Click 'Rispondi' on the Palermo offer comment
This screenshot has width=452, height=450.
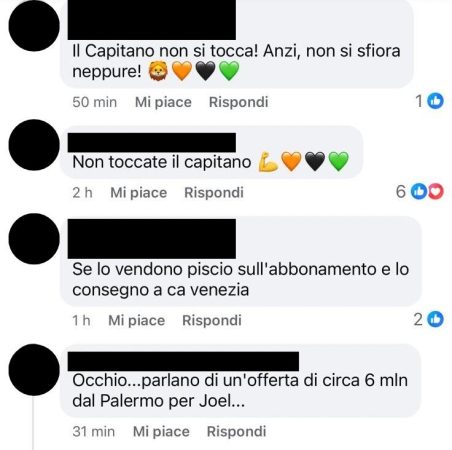(x=237, y=432)
